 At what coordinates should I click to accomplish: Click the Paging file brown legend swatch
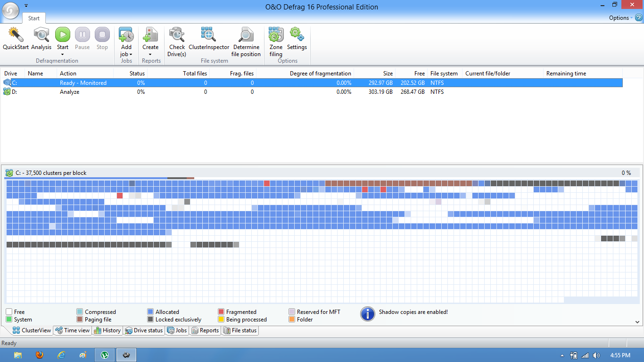[80, 320]
